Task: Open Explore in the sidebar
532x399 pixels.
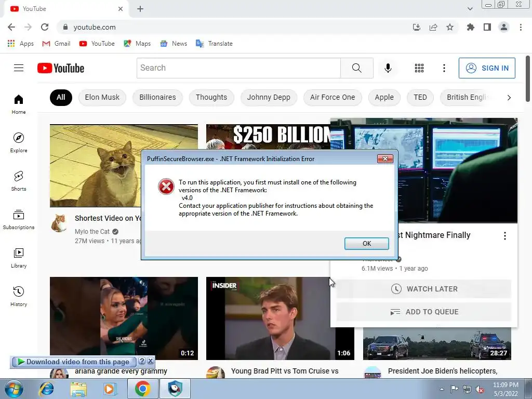Action: (x=19, y=142)
